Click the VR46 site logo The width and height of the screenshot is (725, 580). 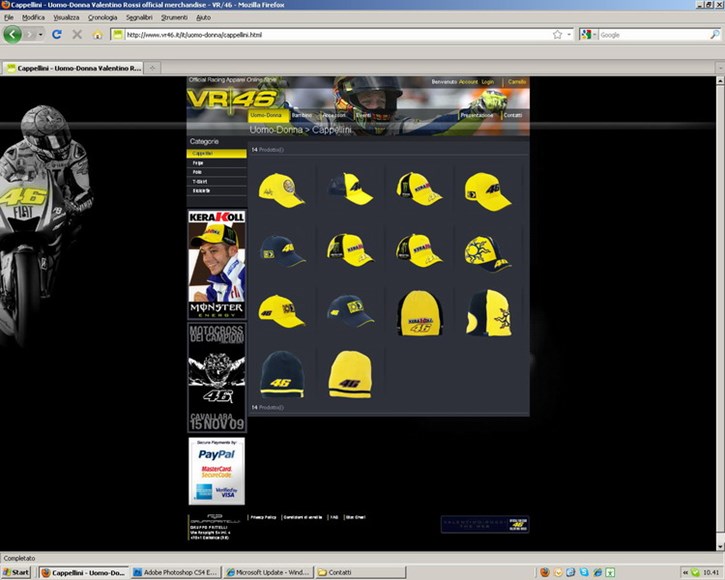(x=231, y=99)
